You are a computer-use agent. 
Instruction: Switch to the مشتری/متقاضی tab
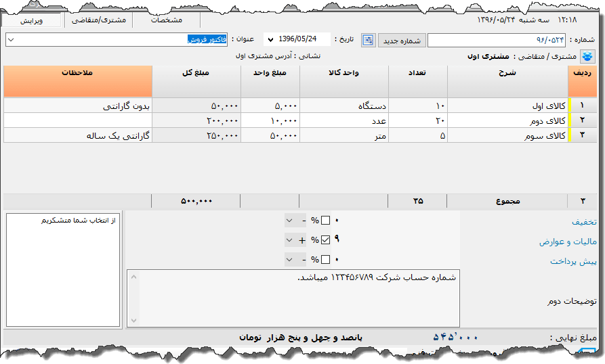coord(98,20)
